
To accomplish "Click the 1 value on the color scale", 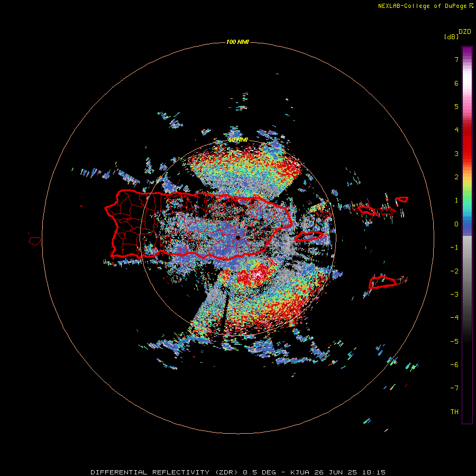I will point(456,200).
